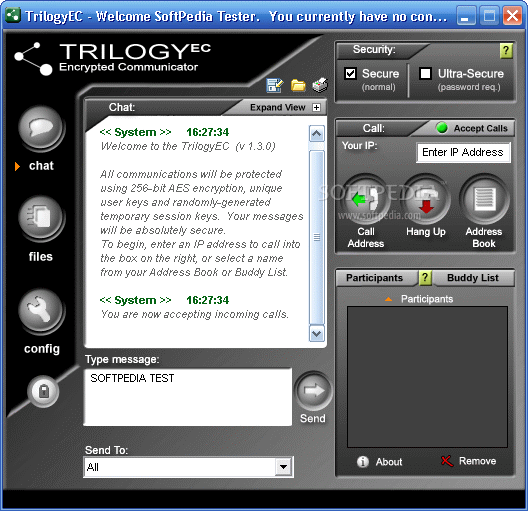The height and width of the screenshot is (511, 528).
Task: Click the 'Welcome to the TrilogyEC (v 1.3.0)' text
Action: [x=188, y=146]
